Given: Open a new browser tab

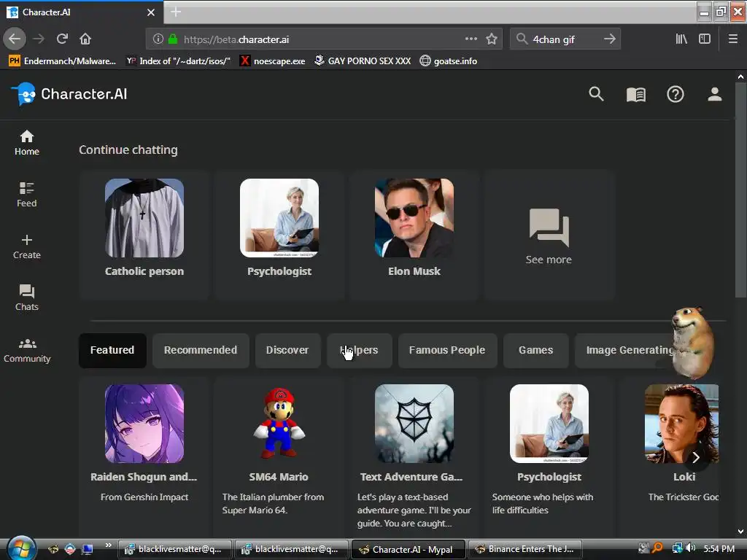Looking at the screenshot, I should [176, 12].
